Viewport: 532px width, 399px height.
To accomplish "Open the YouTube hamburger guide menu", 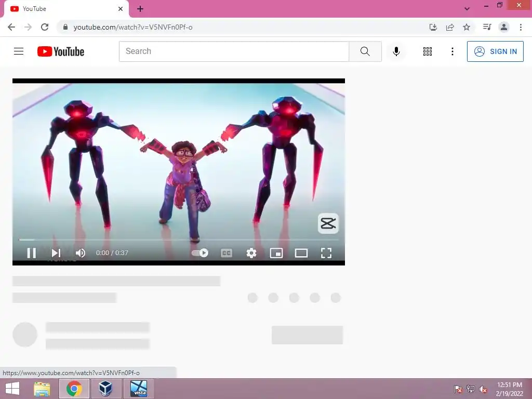I will [x=19, y=51].
